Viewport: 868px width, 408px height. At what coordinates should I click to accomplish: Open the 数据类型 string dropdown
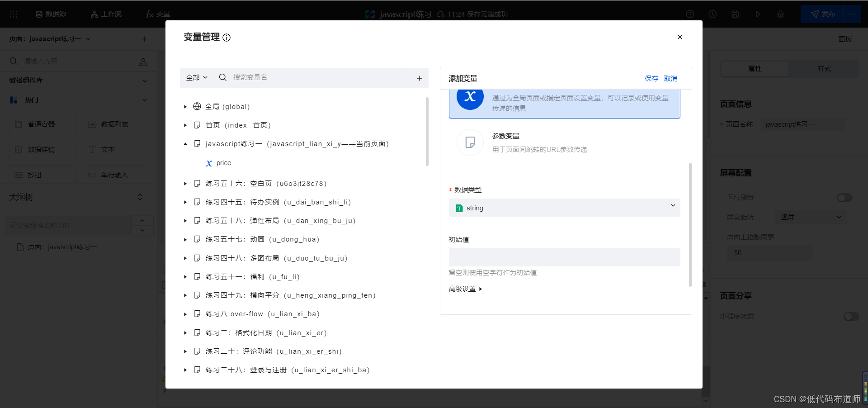click(x=564, y=208)
